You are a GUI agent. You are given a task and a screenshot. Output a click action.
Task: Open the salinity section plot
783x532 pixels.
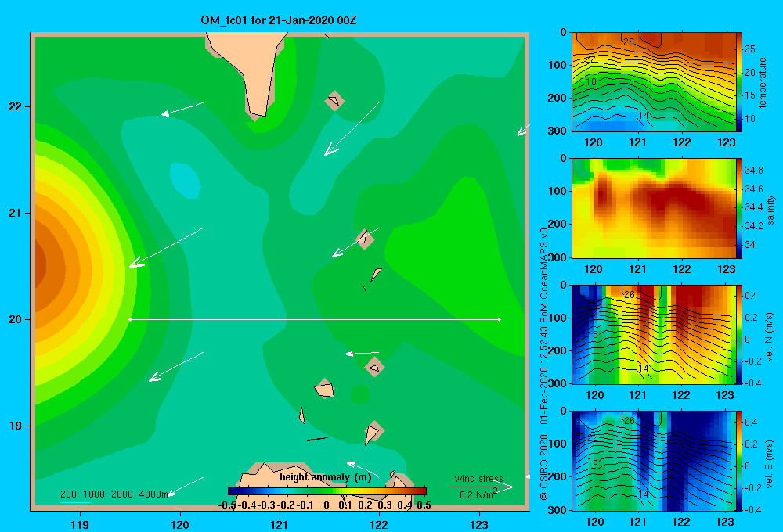pyautogui.click(x=653, y=209)
